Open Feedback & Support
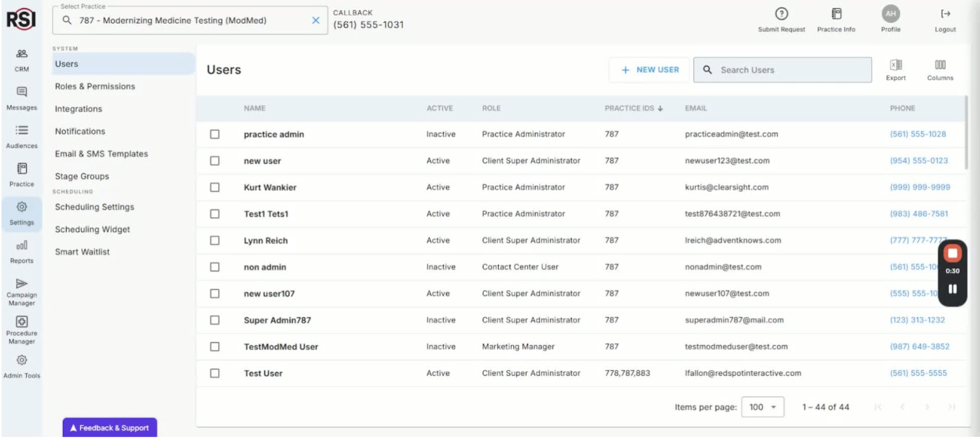Screen dimensions: 980x439 point(109,428)
